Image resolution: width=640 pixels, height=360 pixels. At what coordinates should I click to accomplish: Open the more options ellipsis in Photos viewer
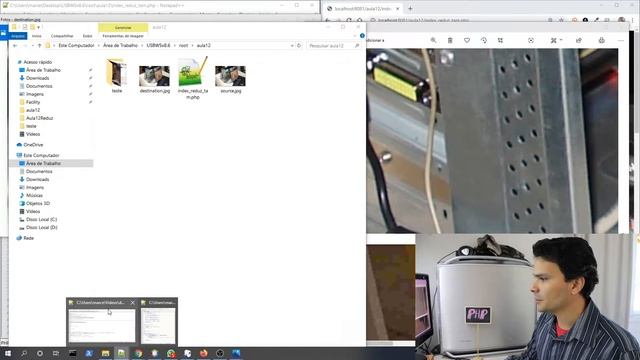(621, 40)
